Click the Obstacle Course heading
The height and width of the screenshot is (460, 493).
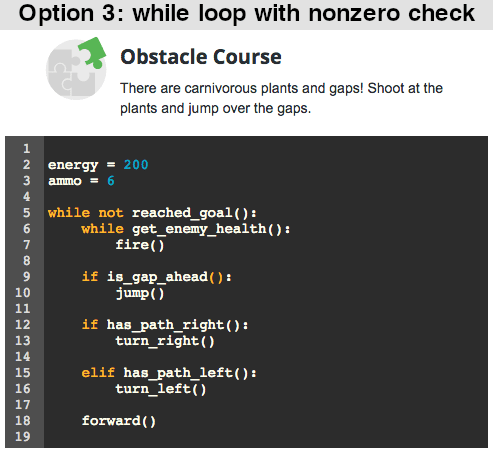point(201,57)
